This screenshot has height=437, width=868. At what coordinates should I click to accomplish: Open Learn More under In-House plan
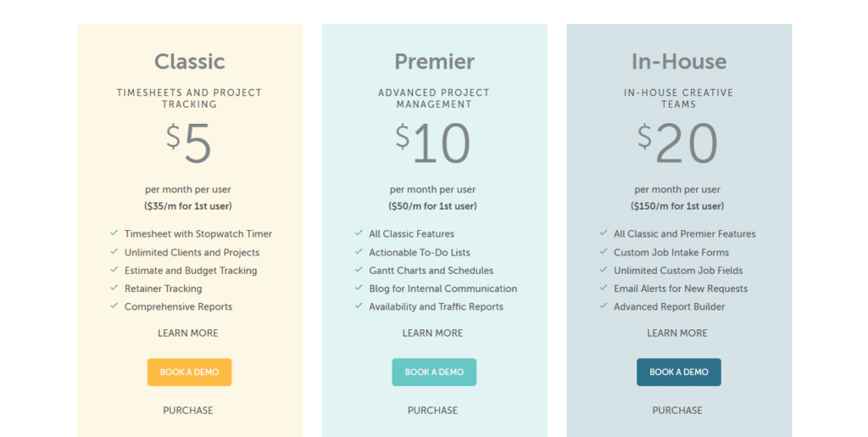677,333
